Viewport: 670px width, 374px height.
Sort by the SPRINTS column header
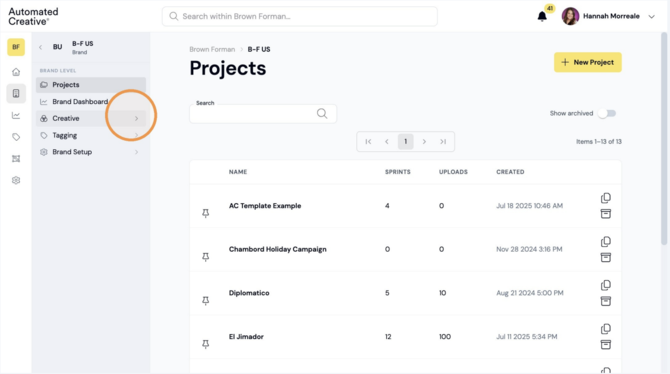[x=398, y=172]
